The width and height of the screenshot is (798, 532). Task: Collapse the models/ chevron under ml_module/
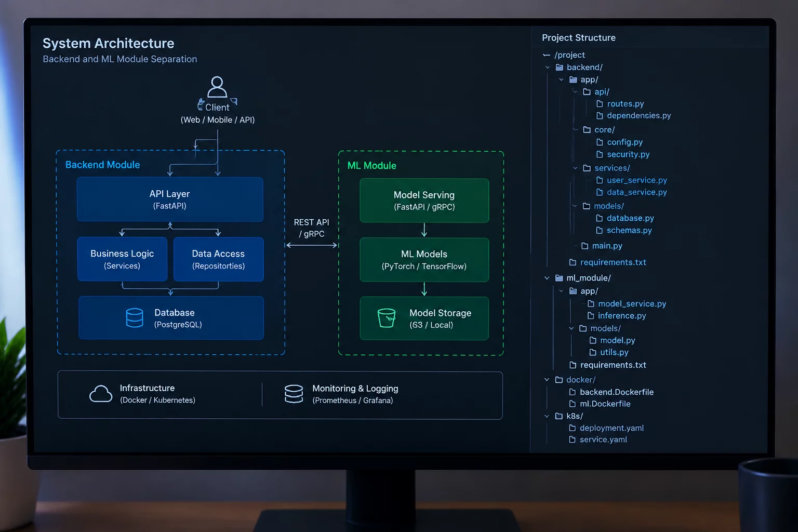571,328
